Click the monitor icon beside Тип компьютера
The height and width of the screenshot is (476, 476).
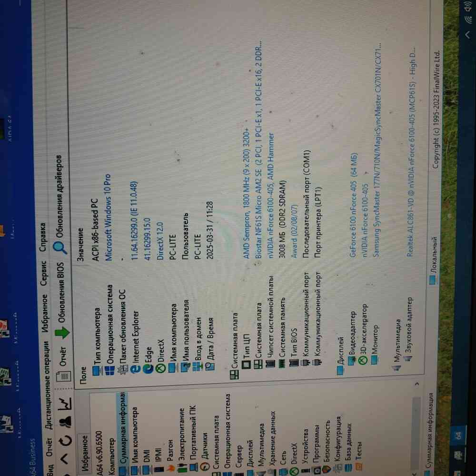[x=97, y=371]
